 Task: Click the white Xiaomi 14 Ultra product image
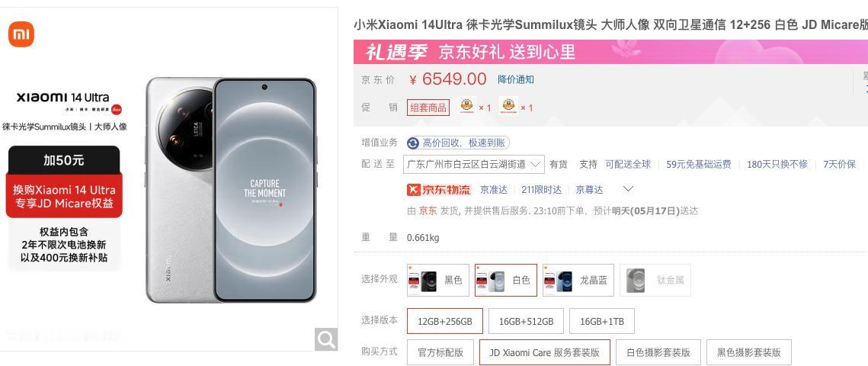pos(231,190)
